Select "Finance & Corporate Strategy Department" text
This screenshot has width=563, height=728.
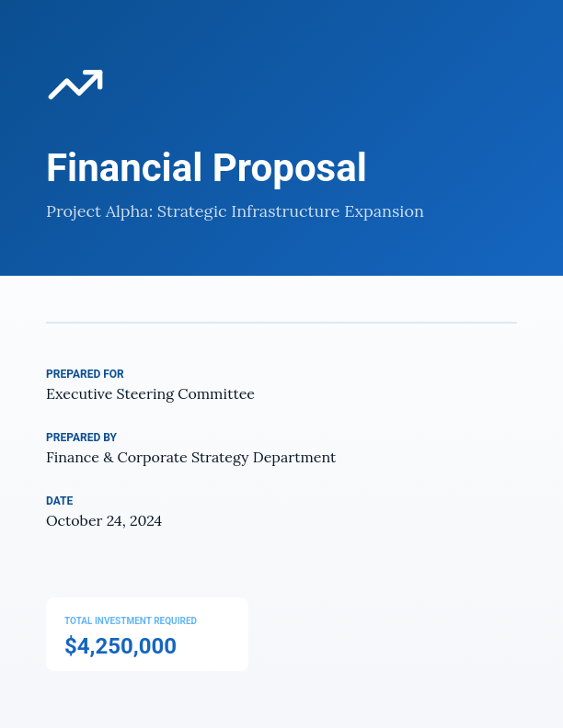pyautogui.click(x=190, y=458)
